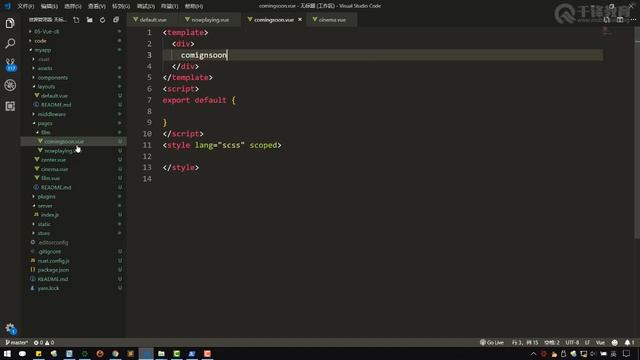Open center.vue in the explorer tree

[53, 160]
